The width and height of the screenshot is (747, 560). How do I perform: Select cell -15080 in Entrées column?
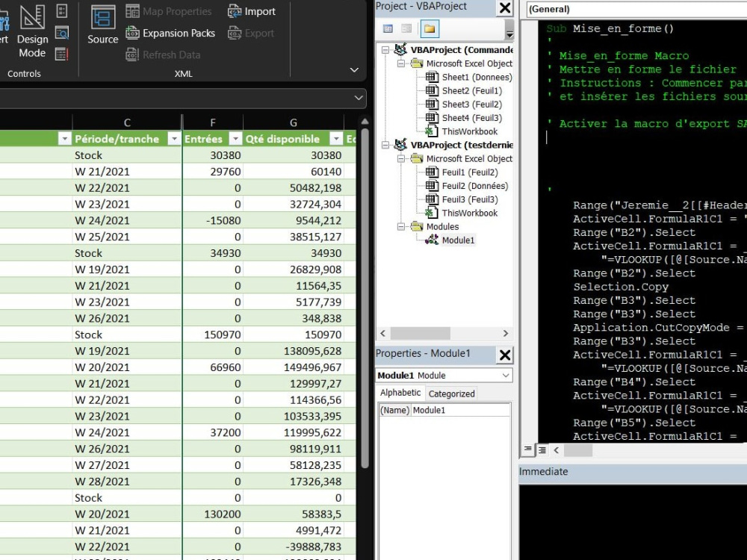pyautogui.click(x=212, y=220)
